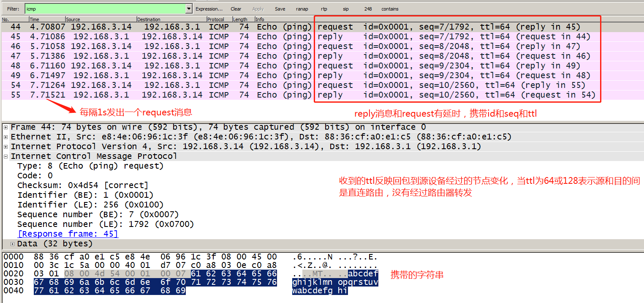Apply the 248 saved filter
Image resolution: width=644 pixels, height=303 pixels.
pos(368,9)
